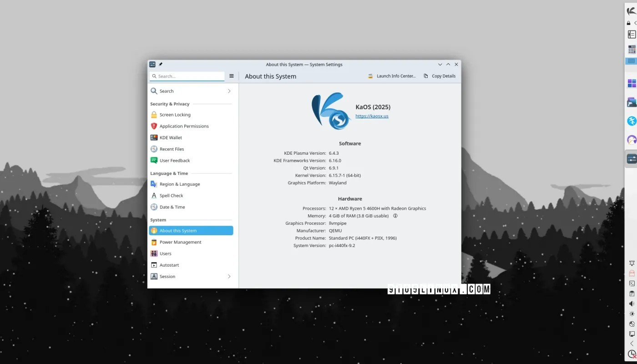Adjust screen brightness via the sun tray icon
The width and height of the screenshot is (637, 364).
pos(632,314)
